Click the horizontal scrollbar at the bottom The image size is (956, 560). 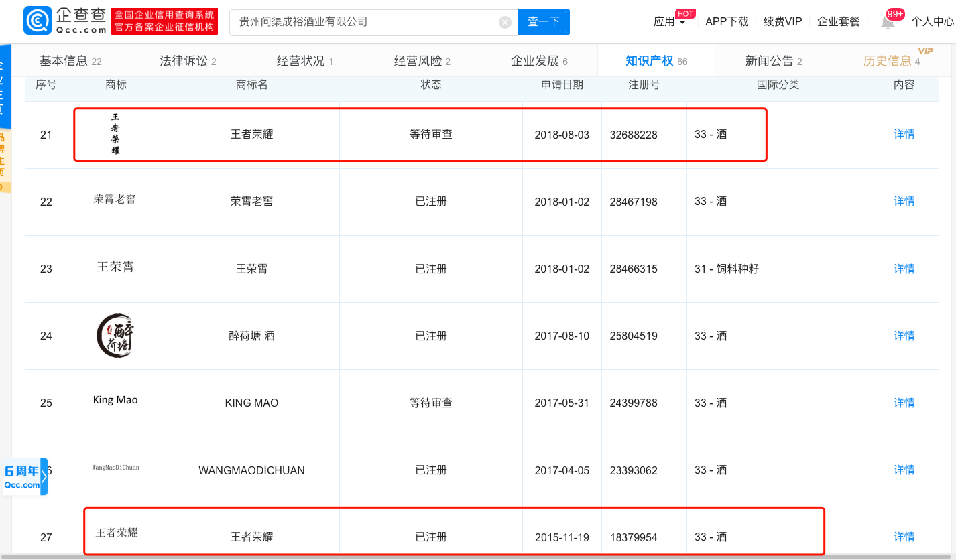469,556
